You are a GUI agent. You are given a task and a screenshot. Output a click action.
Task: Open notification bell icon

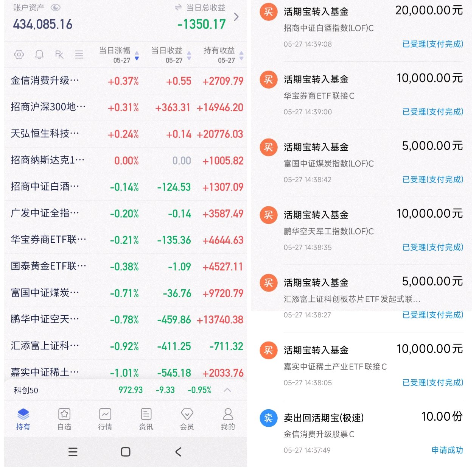click(x=39, y=55)
